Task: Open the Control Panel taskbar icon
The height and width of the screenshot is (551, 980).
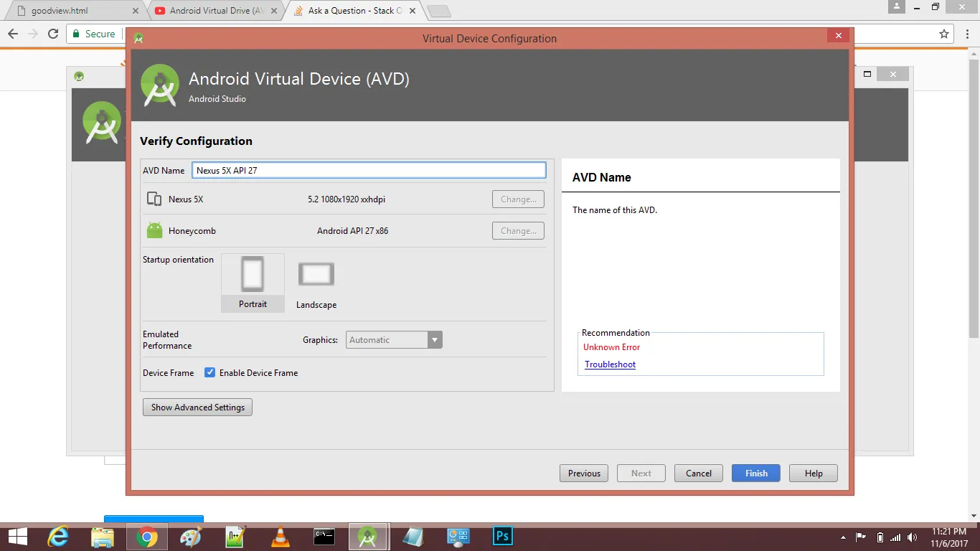Action: pos(458,537)
